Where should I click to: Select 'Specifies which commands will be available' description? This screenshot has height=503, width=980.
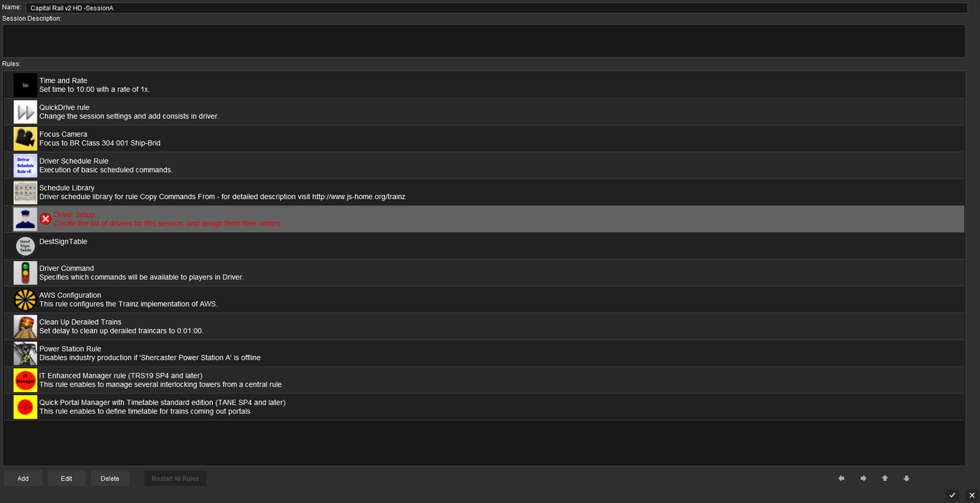tap(142, 277)
